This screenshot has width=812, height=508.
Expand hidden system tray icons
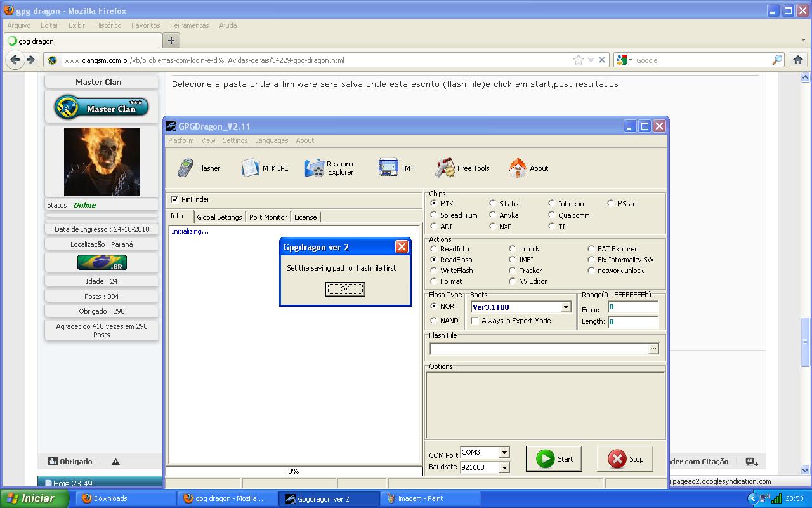(754, 498)
